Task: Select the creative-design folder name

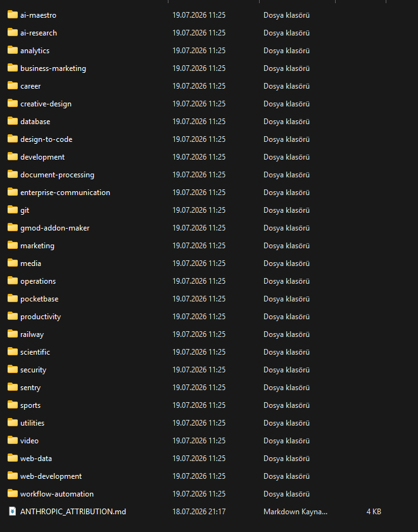Action: click(46, 104)
